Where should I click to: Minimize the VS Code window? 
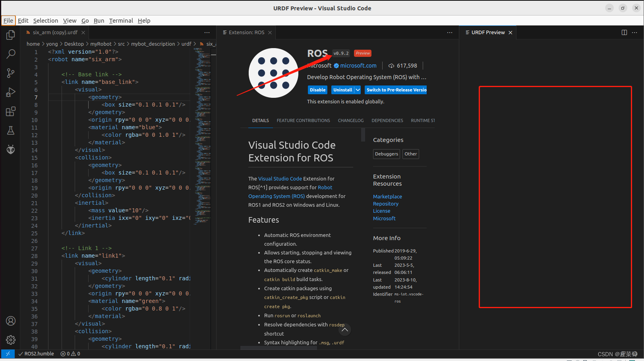pos(609,8)
